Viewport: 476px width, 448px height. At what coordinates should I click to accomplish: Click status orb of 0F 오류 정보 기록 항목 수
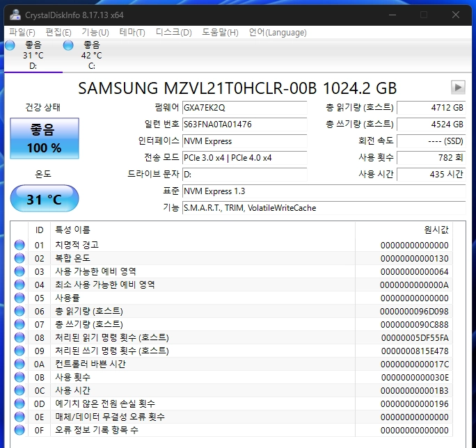click(19, 430)
